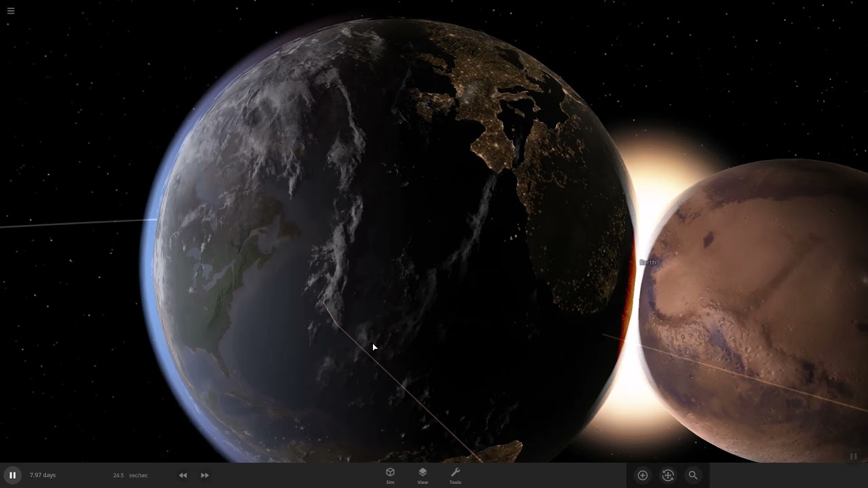
Task: Click the camera target mode icon
Action: coord(668,475)
